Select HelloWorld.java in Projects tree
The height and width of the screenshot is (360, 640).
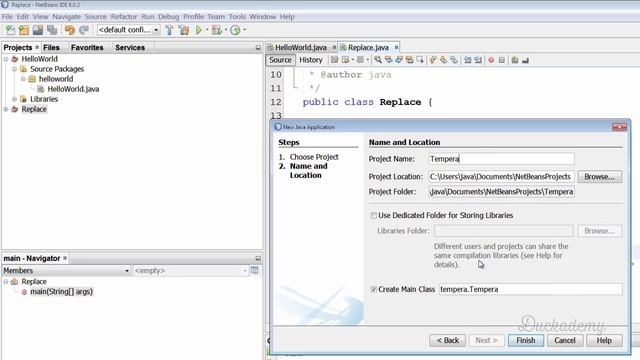[73, 89]
